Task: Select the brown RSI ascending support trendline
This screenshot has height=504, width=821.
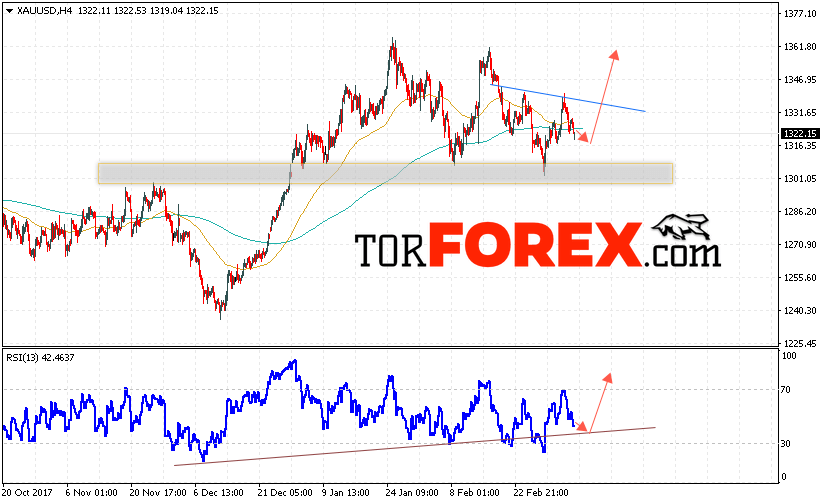Action: click(415, 446)
